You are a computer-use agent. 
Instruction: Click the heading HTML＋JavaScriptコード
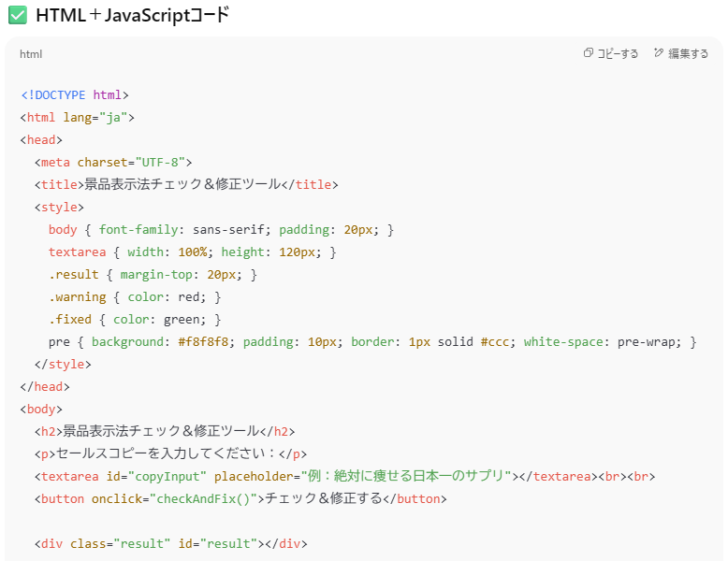133,15
